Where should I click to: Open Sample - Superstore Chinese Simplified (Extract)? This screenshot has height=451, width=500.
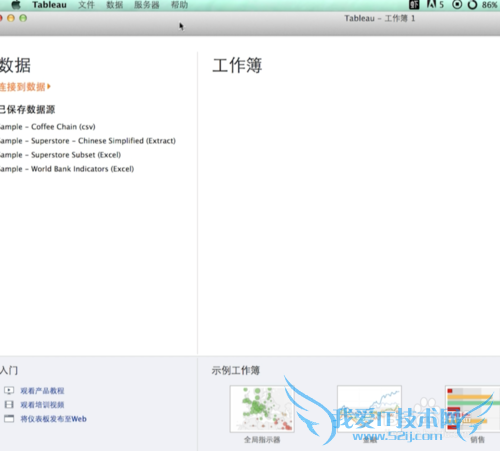[88, 141]
